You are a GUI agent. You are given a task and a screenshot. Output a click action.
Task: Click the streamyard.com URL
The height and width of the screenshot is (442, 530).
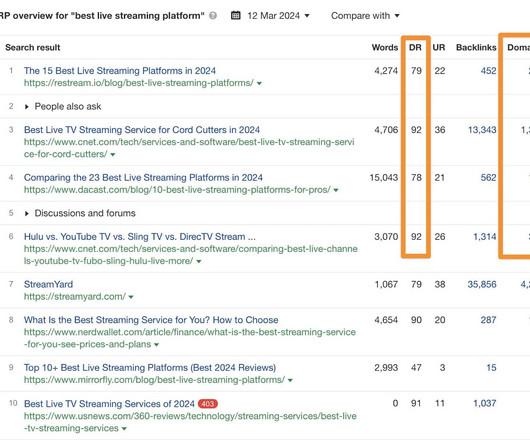tap(75, 296)
